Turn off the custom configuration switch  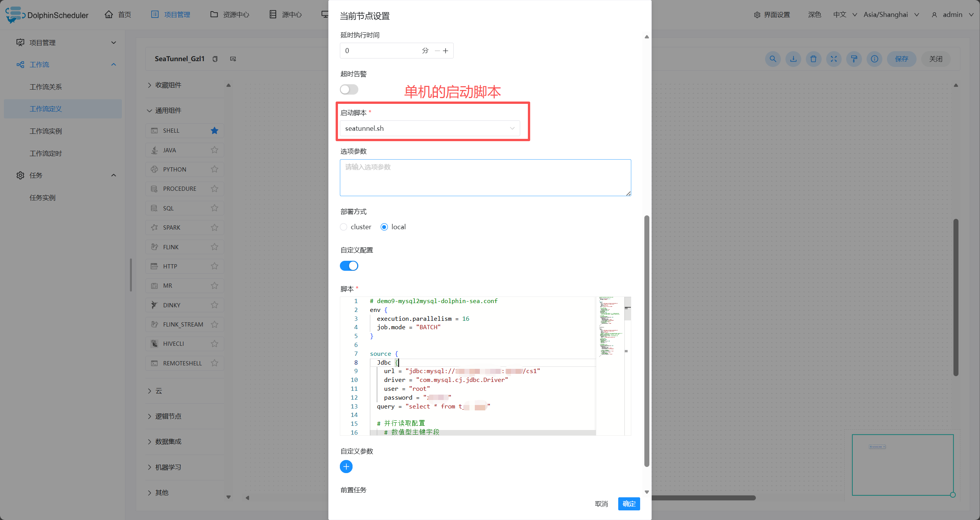coord(349,266)
